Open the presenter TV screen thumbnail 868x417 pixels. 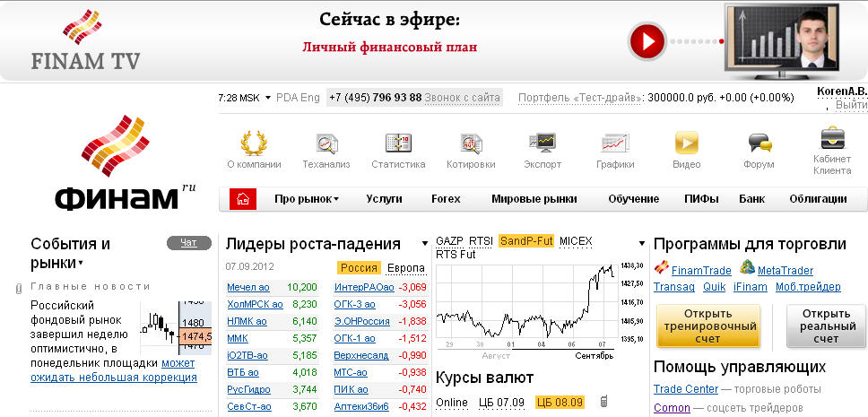[x=782, y=41]
